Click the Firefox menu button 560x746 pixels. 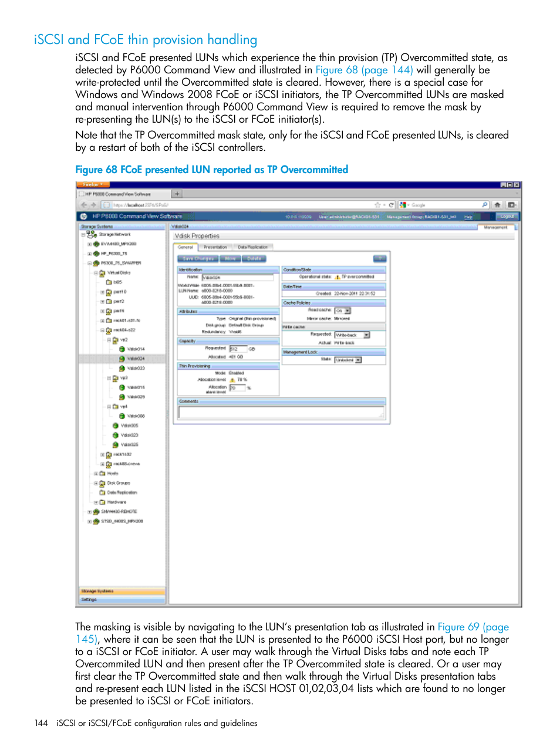[x=93, y=185]
